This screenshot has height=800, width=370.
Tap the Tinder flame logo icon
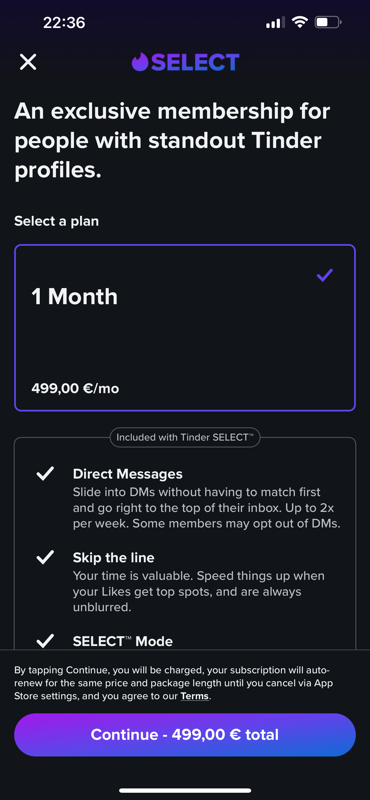point(140,62)
